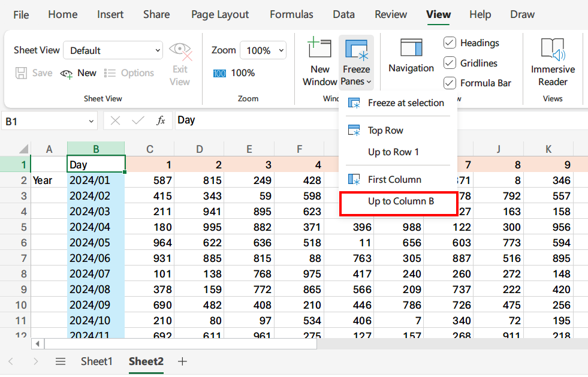Viewport: 588px width, 377px height.
Task: Create a new sheet view
Action: [x=79, y=73]
